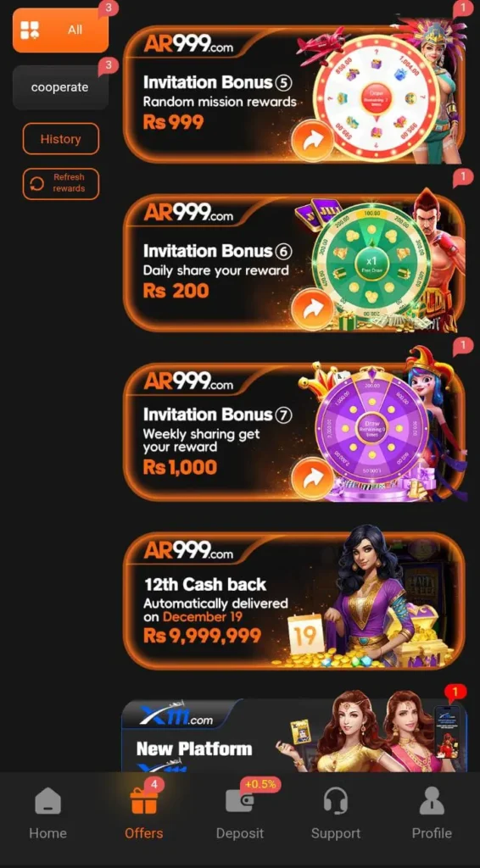Open the Deposit wallet icon
Screen dimensions: 480x868
[x=240, y=801]
